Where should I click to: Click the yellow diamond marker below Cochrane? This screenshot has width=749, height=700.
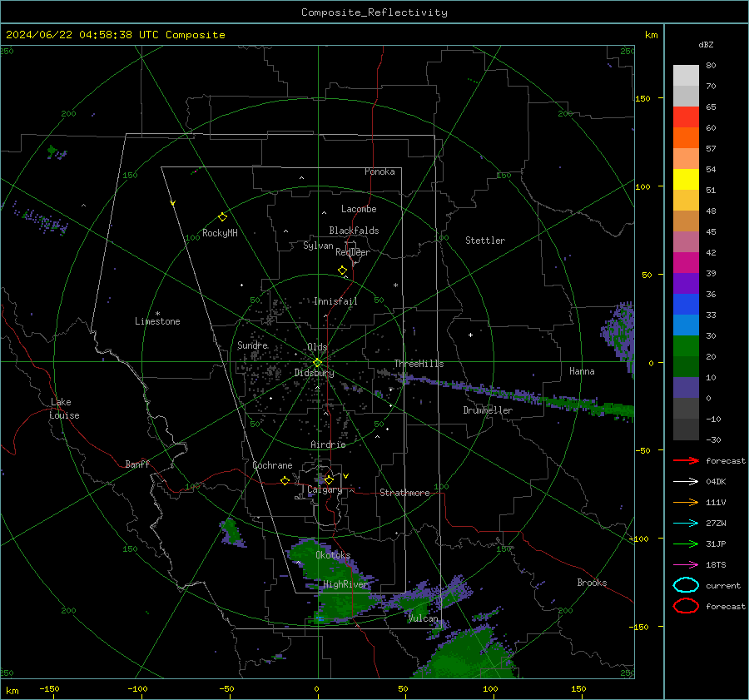click(285, 481)
